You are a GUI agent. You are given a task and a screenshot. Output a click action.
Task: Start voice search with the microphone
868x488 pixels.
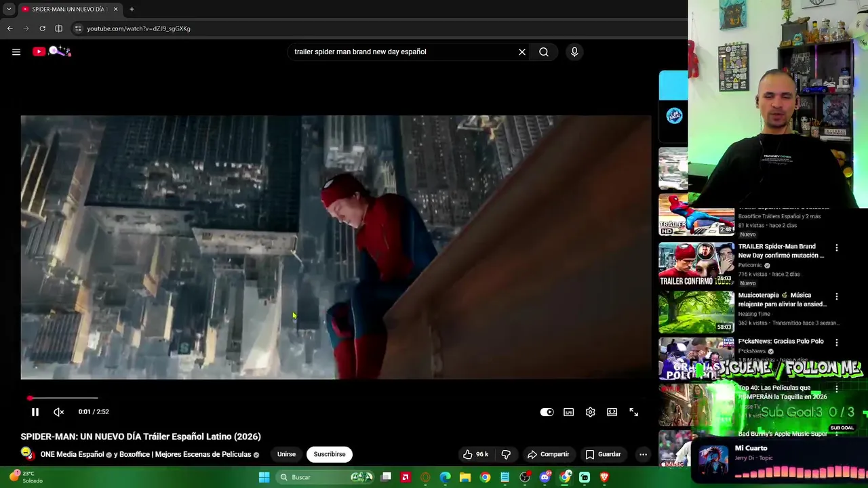point(574,52)
